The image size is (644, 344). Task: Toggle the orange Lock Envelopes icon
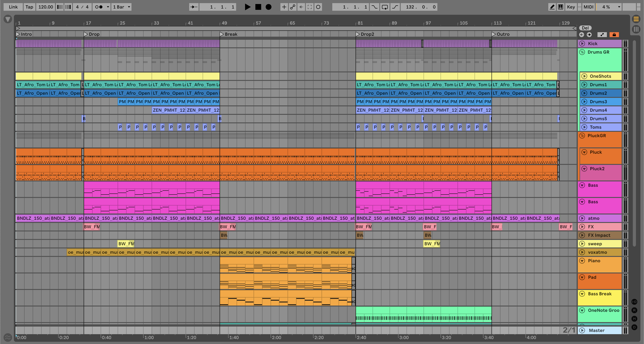coord(614,35)
